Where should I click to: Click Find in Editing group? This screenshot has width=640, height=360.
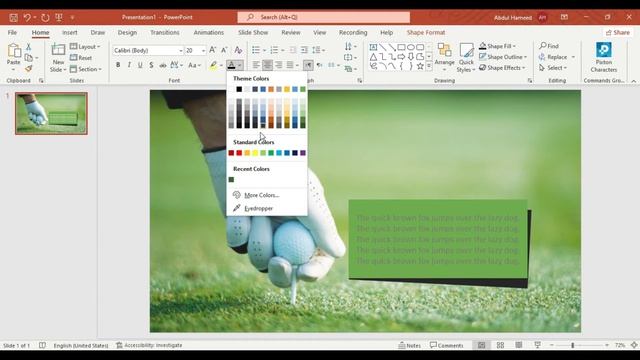549,46
